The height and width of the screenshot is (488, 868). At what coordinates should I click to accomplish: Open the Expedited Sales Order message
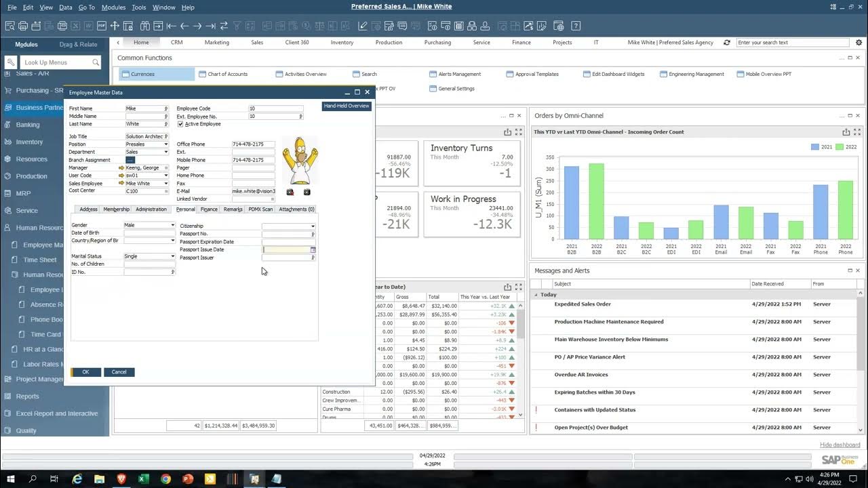(x=583, y=304)
